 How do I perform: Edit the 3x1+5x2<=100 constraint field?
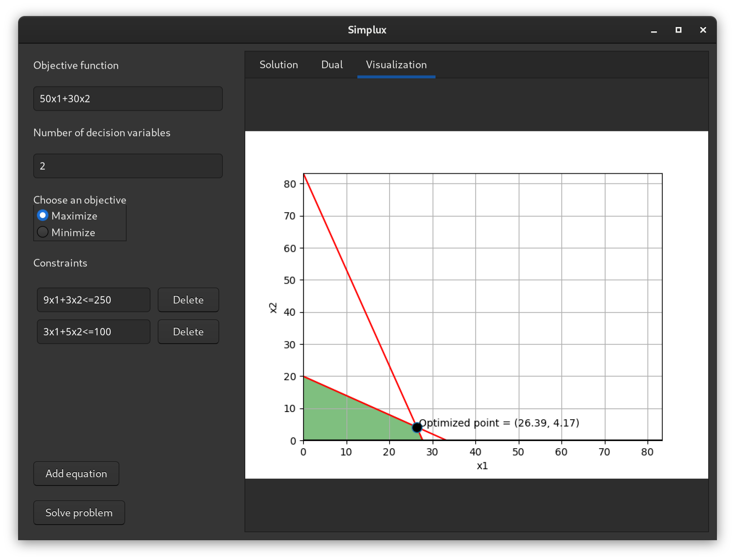tap(93, 332)
